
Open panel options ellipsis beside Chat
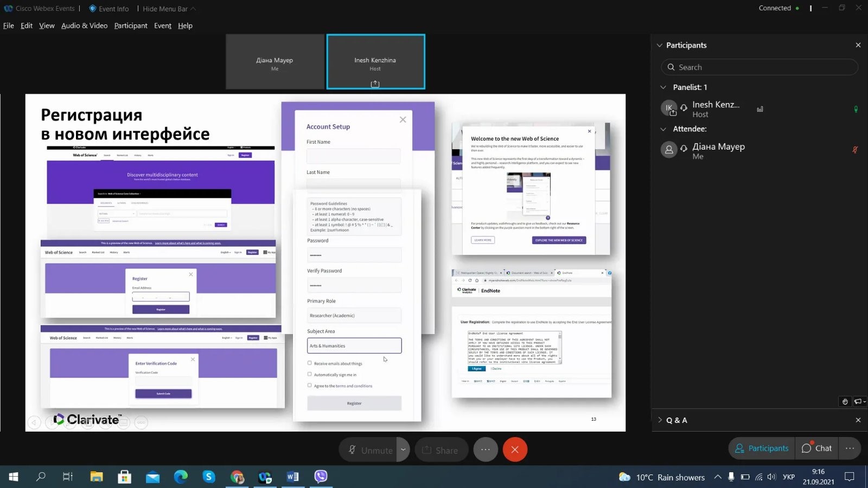850,448
